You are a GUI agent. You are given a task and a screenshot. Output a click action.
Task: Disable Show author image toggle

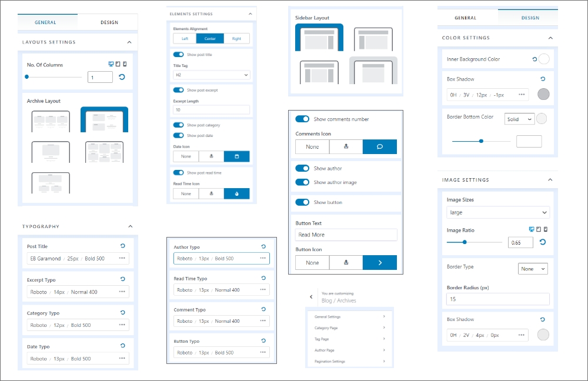click(302, 182)
